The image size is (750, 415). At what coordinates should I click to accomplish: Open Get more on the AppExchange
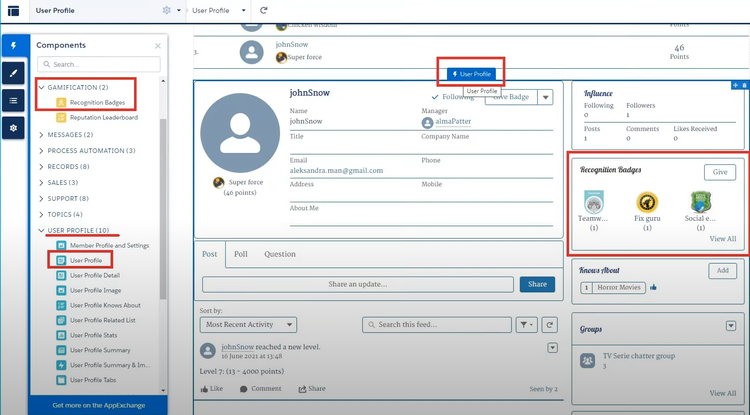[99, 405]
